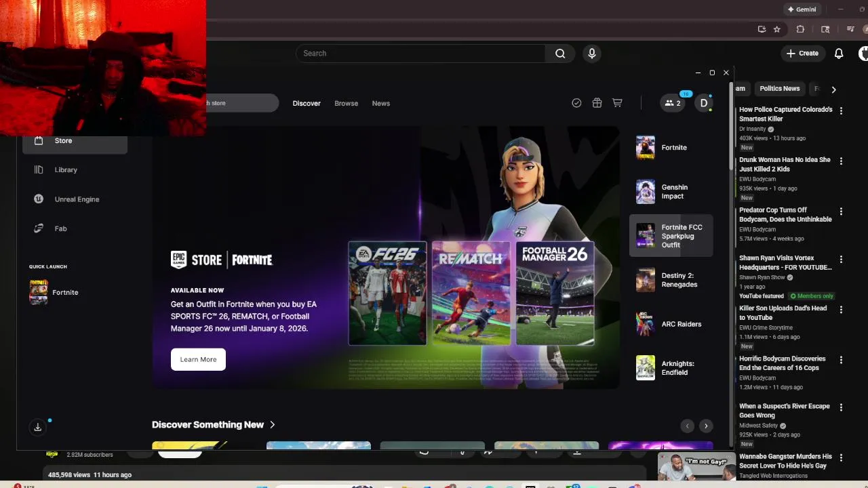Open Tangled Web Interrogations channel name
Image resolution: width=868 pixels, height=488 pixels.
click(x=773, y=476)
